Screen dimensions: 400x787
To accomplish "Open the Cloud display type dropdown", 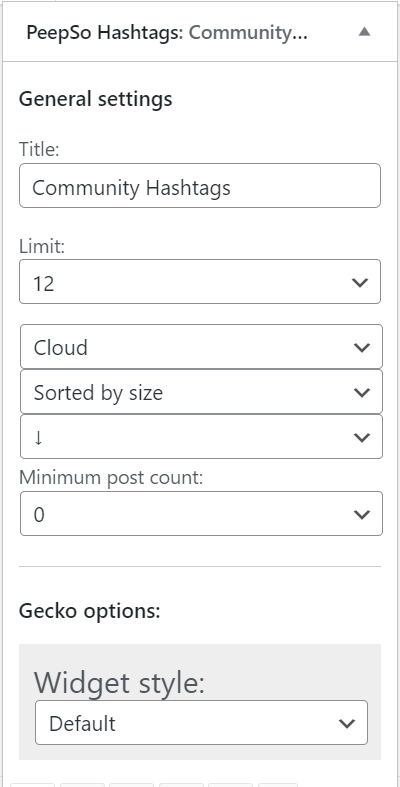I will pos(201,347).
